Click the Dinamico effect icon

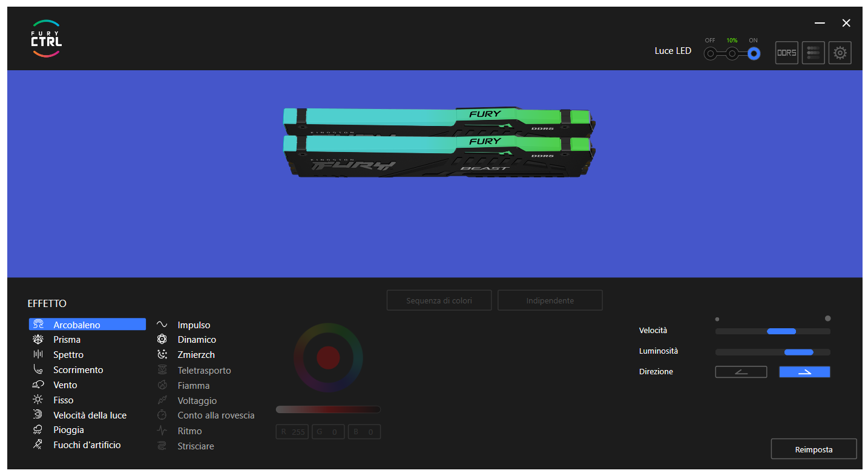(x=162, y=340)
